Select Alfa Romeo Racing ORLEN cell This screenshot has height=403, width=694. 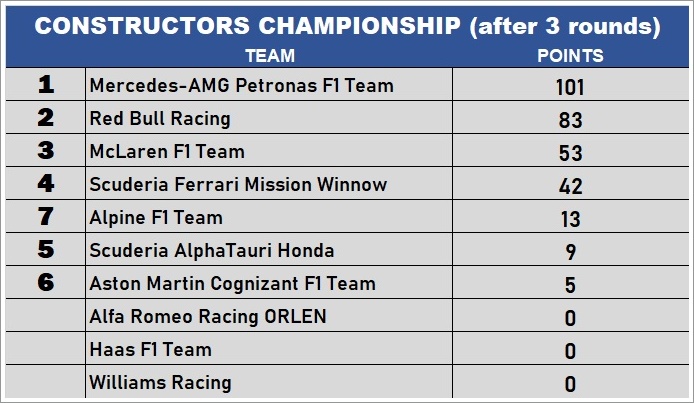[x=269, y=316]
